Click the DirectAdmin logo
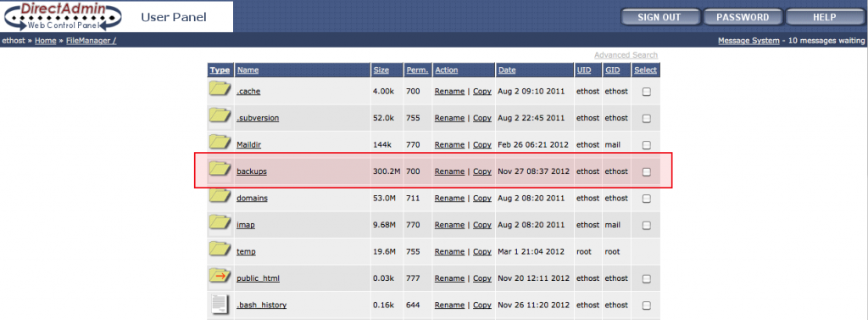 [63, 16]
